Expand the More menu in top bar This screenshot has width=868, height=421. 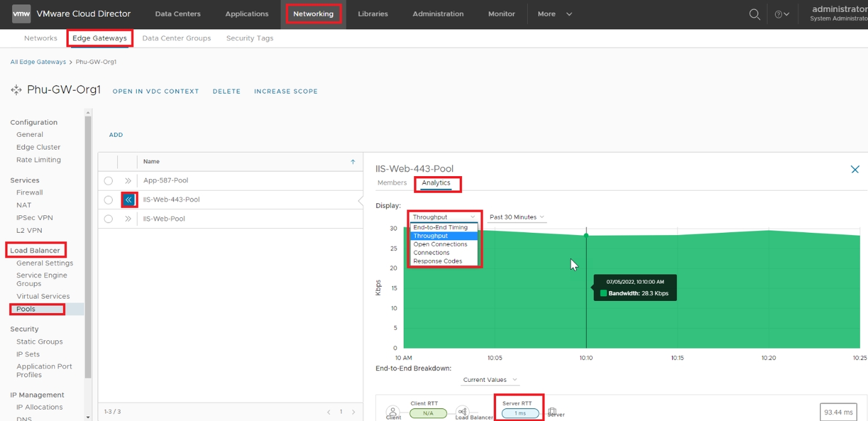point(555,14)
